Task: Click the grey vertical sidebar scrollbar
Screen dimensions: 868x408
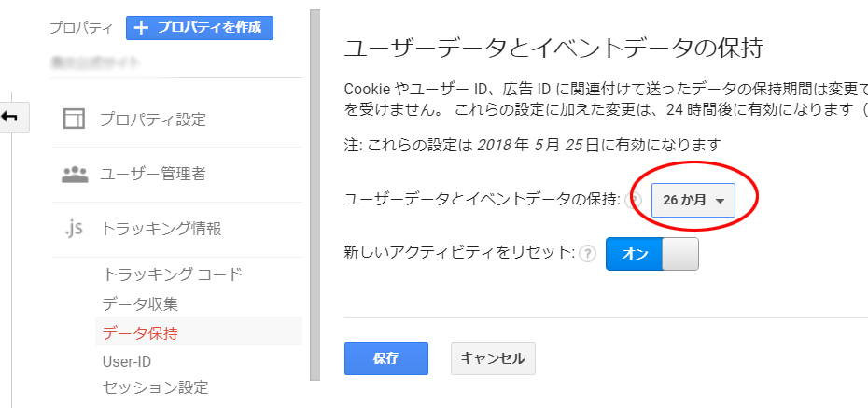Action: 315,195
